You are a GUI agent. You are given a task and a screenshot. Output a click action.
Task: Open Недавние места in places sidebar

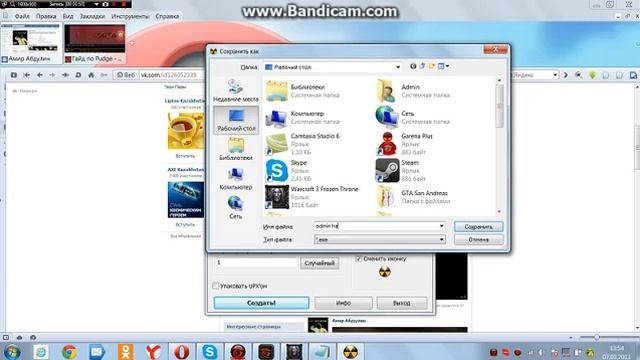click(x=236, y=91)
